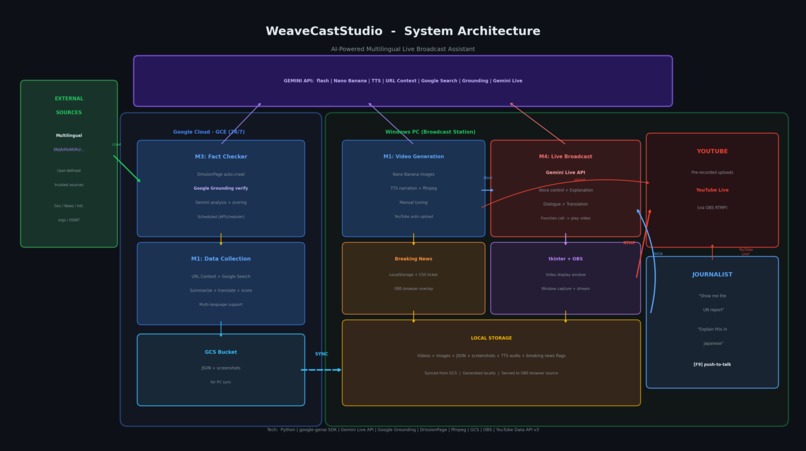
Task: Click 'OBS browser overlay' line
Action: click(x=413, y=289)
